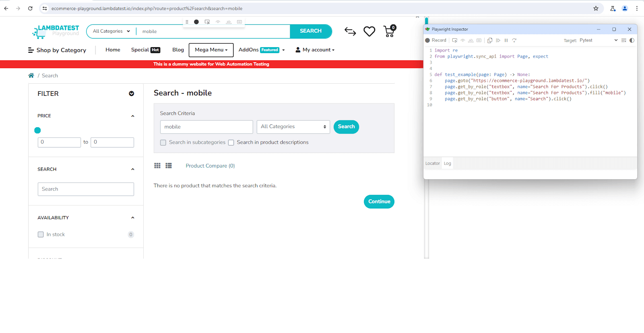Viewport: 644px width, 333px height.
Task: Open Special Hot menu item
Action: pyautogui.click(x=146, y=50)
